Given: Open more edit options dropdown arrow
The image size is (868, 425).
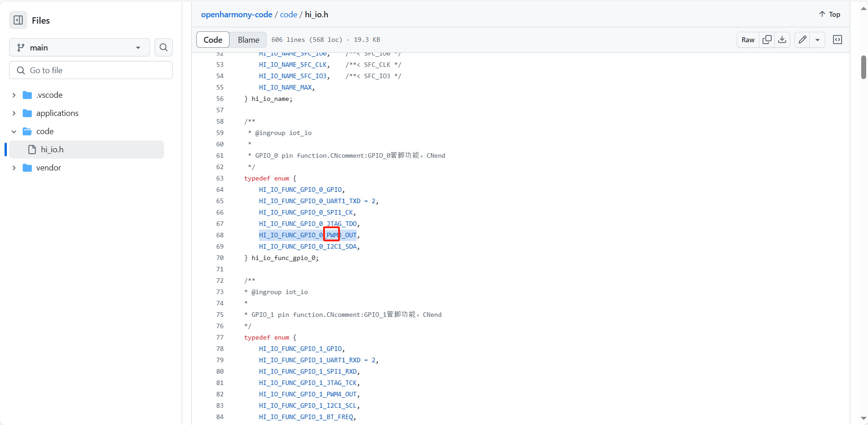Looking at the screenshot, I should (818, 40).
